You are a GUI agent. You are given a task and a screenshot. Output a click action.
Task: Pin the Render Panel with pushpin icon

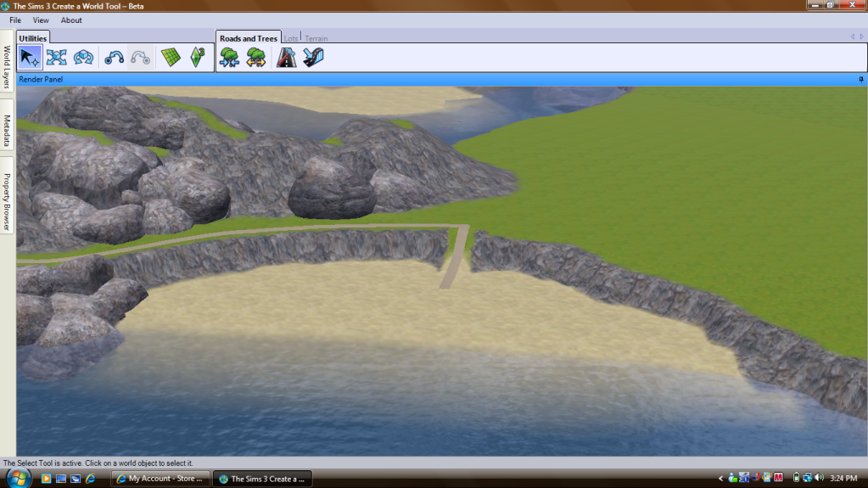tap(861, 79)
